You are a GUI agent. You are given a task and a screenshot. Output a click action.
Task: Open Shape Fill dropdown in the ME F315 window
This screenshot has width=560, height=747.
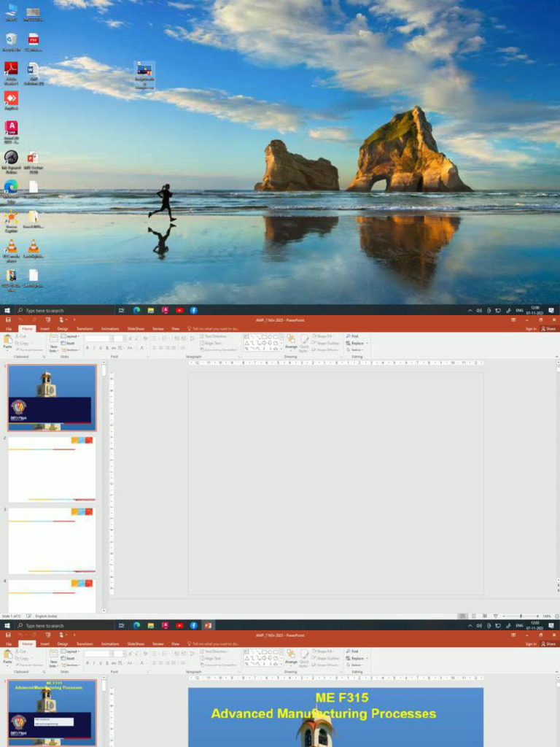[x=325, y=651]
